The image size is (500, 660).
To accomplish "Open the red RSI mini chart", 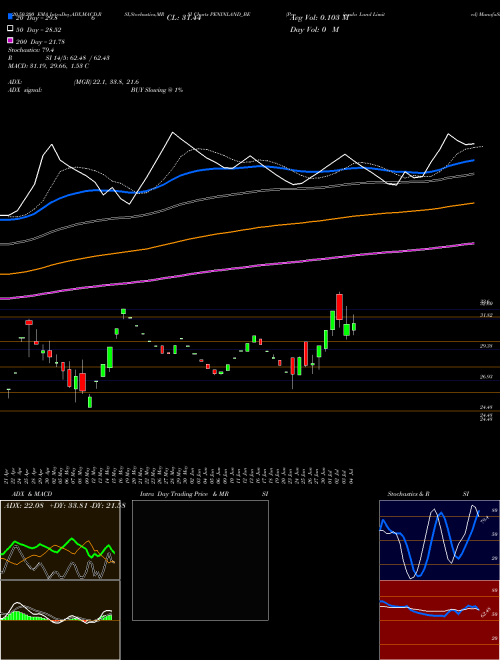I will [439, 620].
